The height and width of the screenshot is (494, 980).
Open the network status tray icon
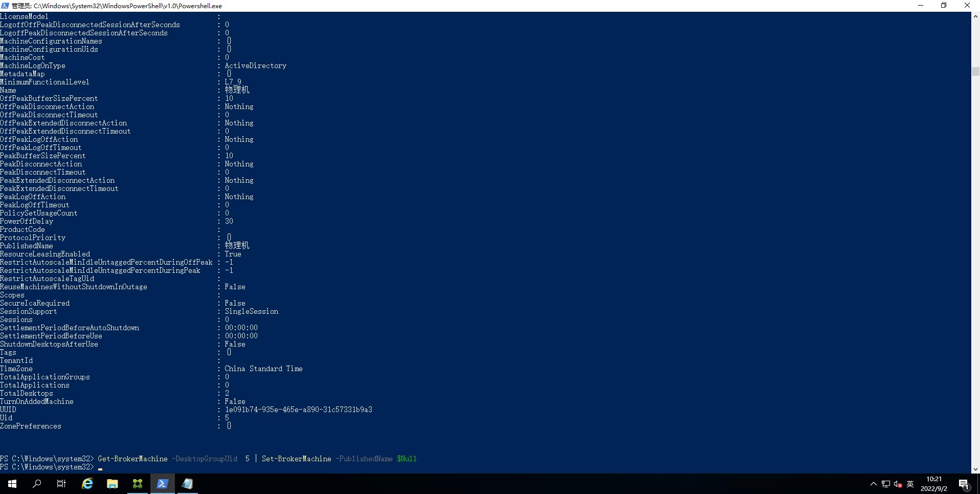(886, 484)
